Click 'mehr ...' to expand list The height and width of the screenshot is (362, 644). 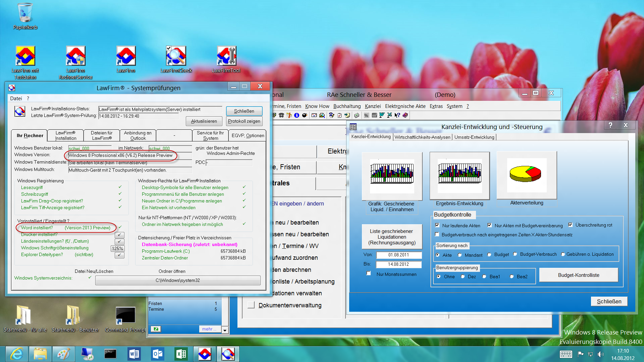[x=209, y=329]
